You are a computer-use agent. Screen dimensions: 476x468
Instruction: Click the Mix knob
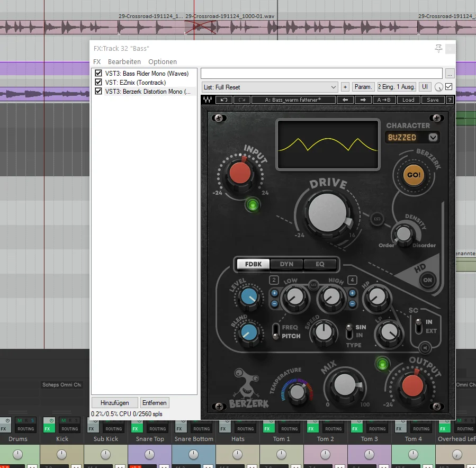coord(345,384)
